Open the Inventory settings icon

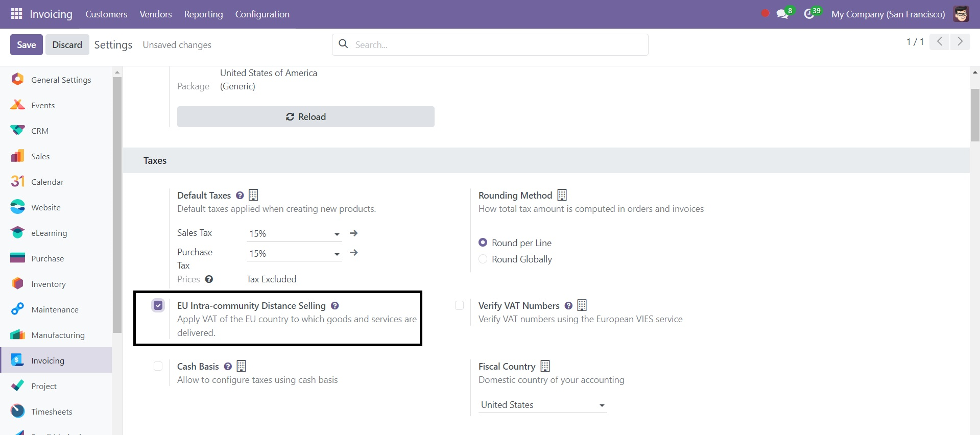tap(17, 283)
